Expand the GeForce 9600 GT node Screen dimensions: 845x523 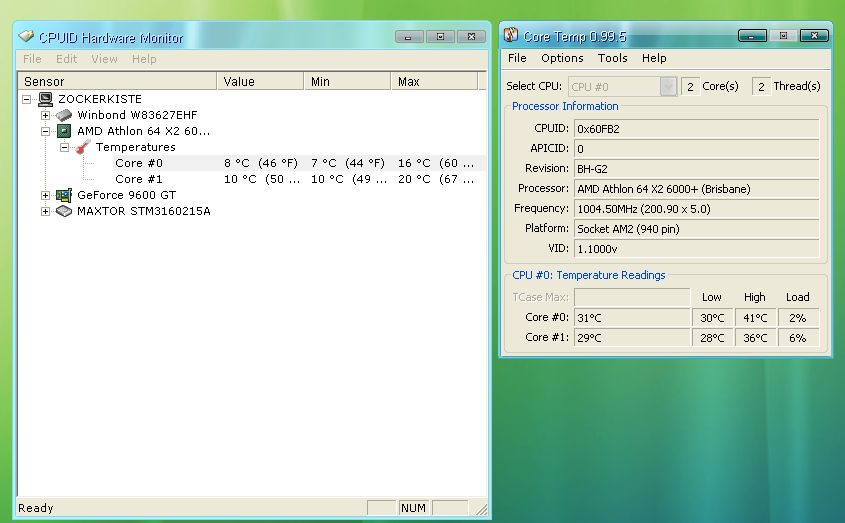click(45, 195)
